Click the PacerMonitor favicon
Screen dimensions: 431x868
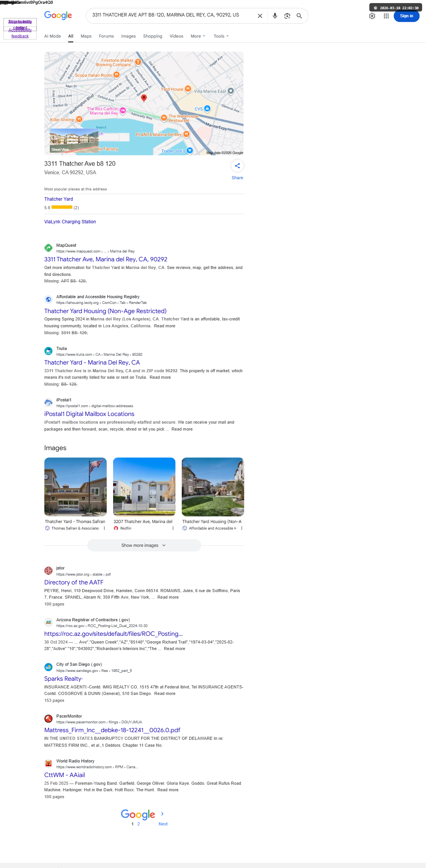coord(48,719)
